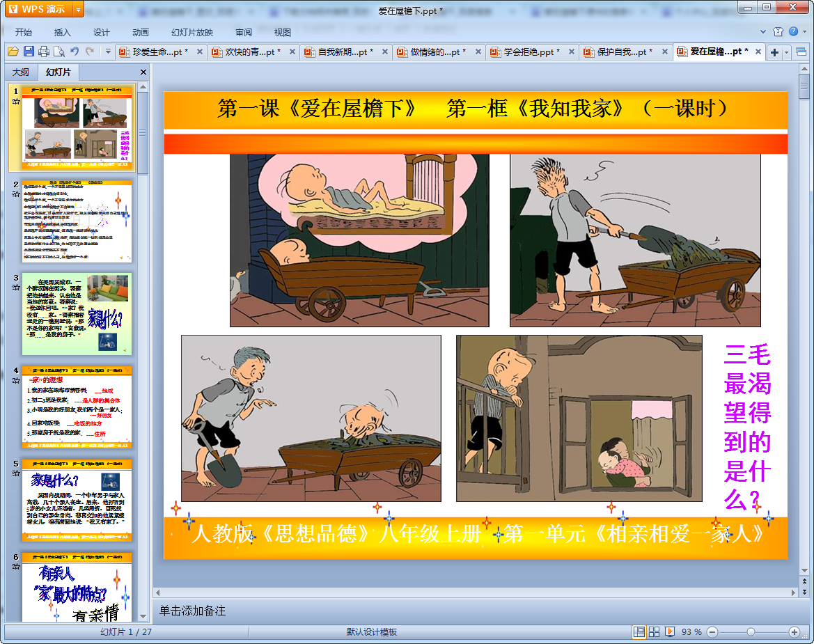Click the Redo arrow icon
The image size is (814, 644).
(91, 52)
